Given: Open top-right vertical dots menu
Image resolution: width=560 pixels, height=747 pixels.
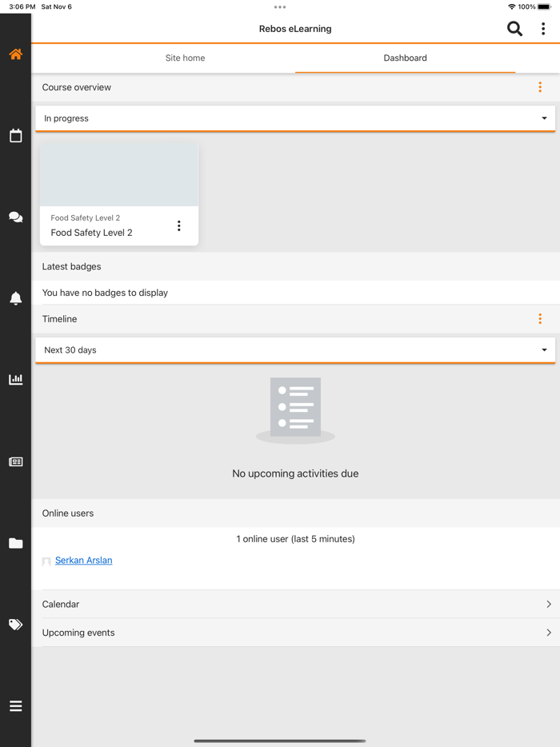Looking at the screenshot, I should pyautogui.click(x=543, y=29).
